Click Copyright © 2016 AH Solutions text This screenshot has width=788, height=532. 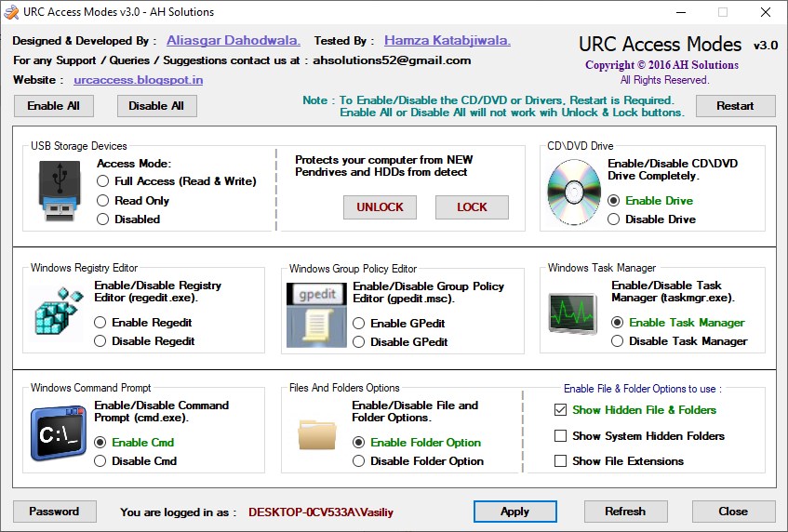pyautogui.click(x=661, y=65)
